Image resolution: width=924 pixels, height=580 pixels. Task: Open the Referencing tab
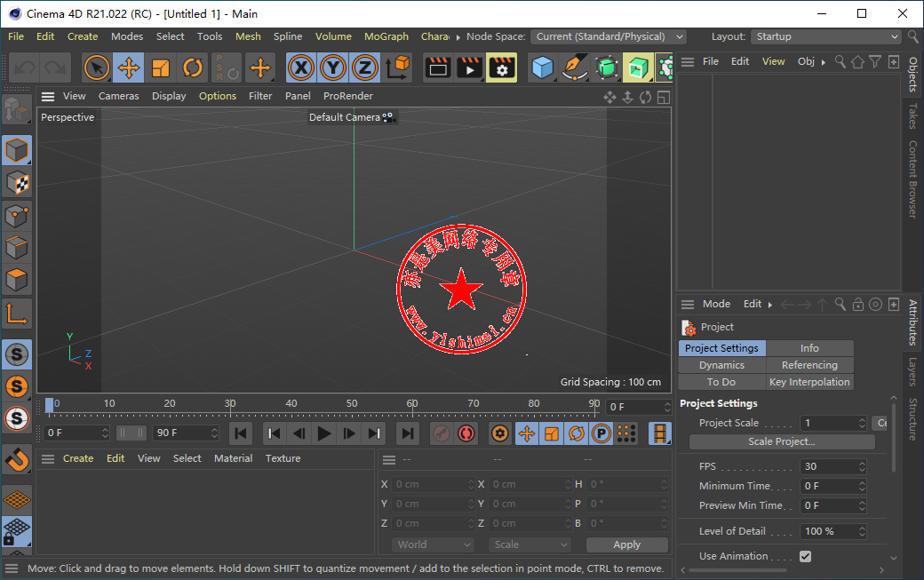809,365
